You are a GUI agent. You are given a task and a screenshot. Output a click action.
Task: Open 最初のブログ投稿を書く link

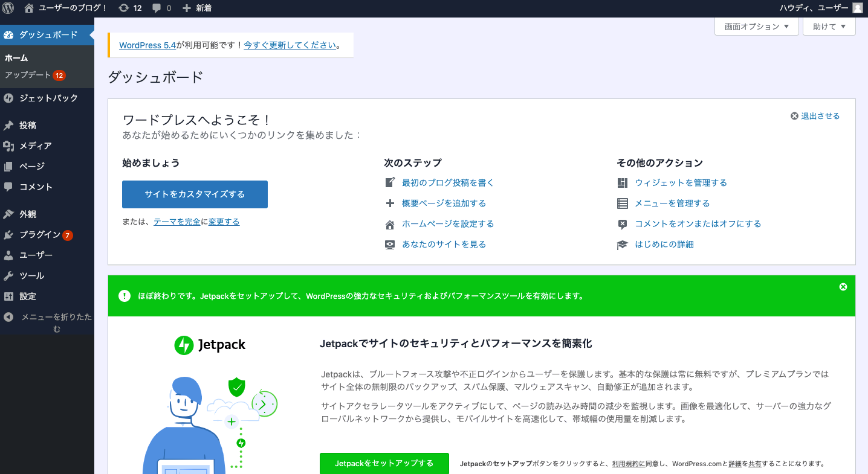click(x=448, y=183)
